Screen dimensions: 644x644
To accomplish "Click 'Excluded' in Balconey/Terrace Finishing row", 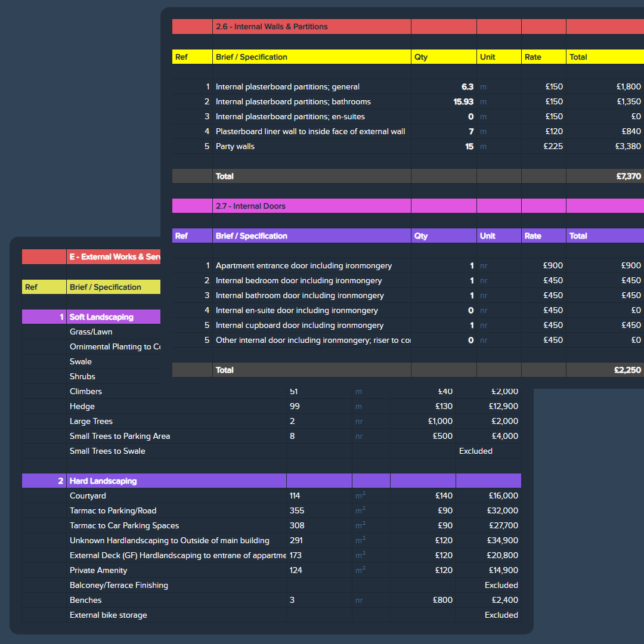I will (501, 586).
